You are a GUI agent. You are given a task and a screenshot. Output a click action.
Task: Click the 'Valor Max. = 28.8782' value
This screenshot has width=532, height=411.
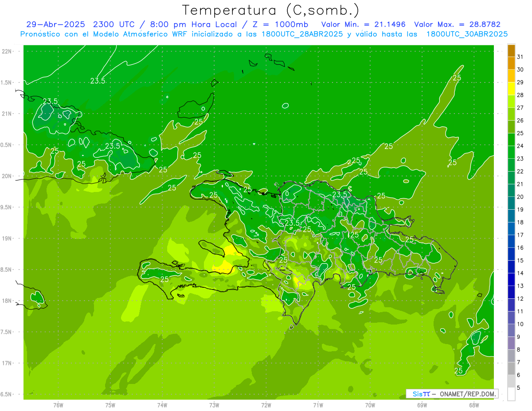[x=457, y=24]
